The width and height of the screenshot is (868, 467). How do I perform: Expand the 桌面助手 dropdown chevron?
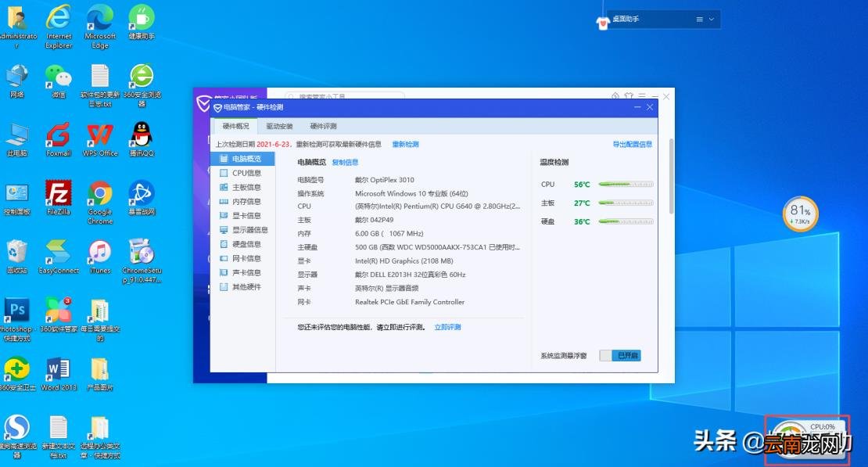[712, 20]
